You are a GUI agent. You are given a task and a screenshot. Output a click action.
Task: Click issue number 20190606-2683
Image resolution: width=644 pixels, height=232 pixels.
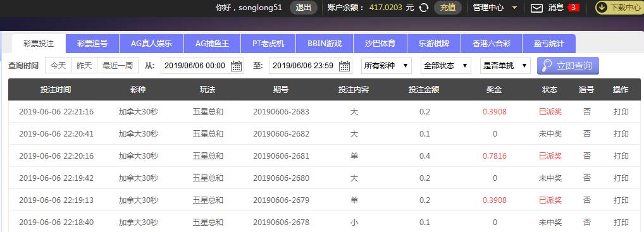(281, 112)
